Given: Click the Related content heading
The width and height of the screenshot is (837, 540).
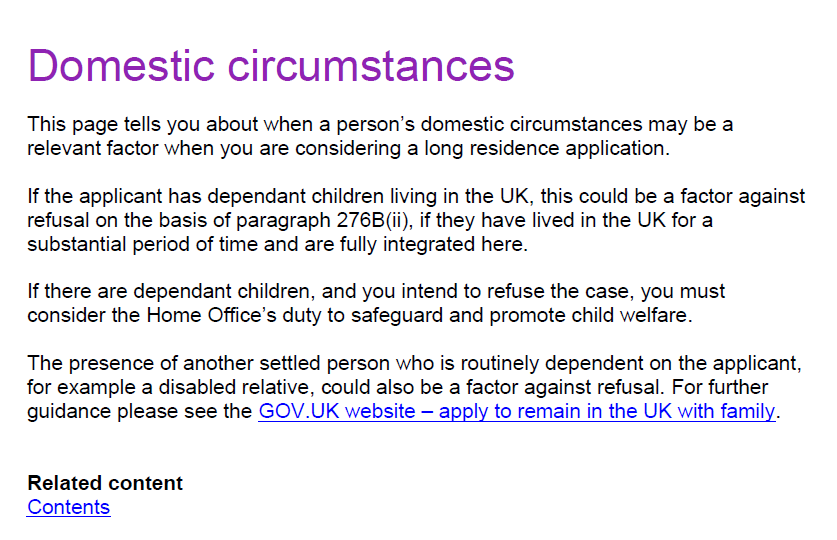Looking at the screenshot, I should [105, 483].
